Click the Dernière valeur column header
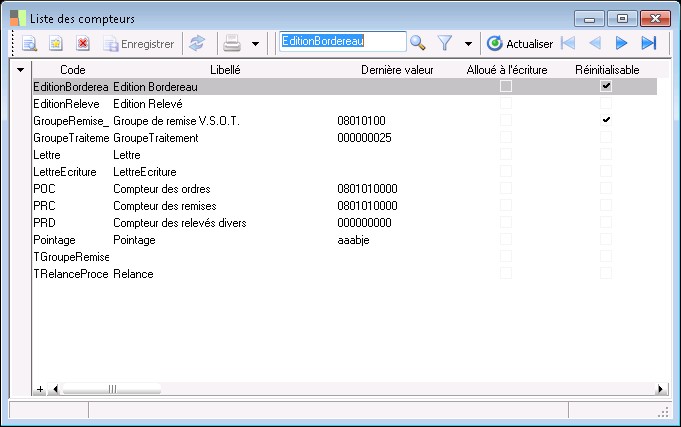The image size is (681, 427). [397, 70]
